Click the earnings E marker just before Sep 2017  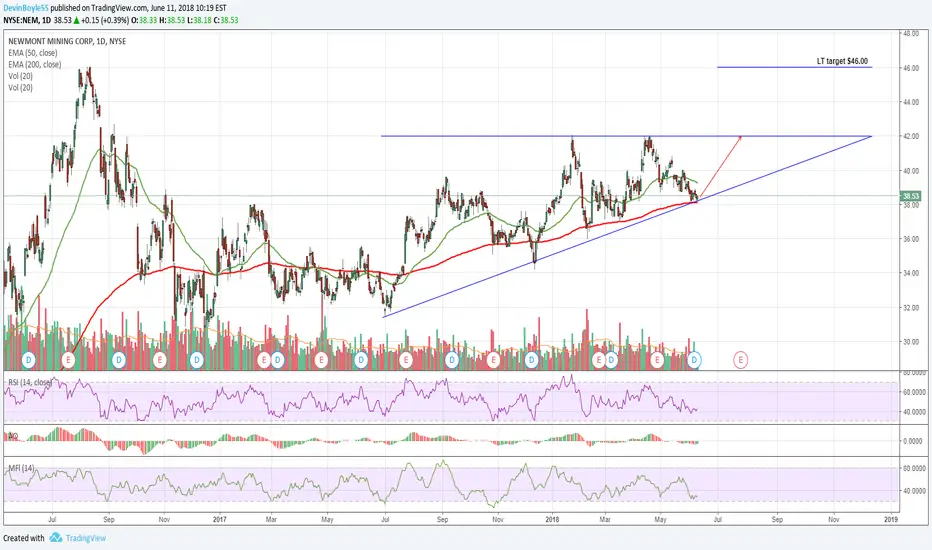(x=406, y=359)
